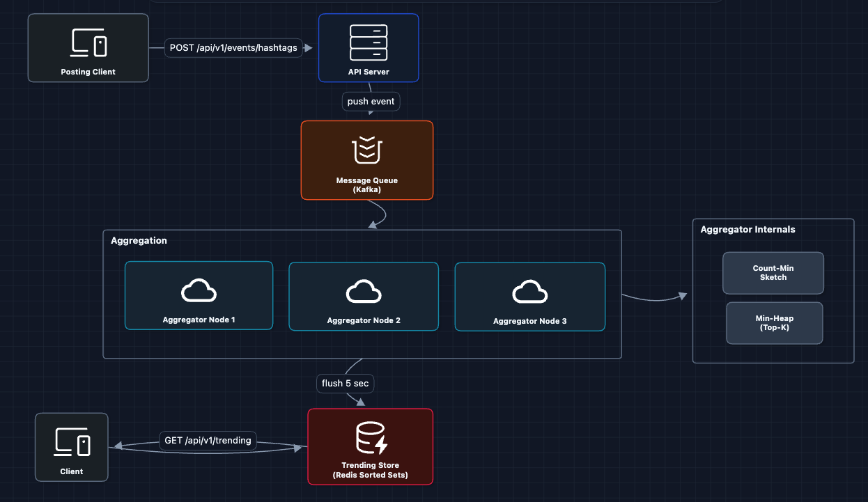Click the Message Queue (Kafka) label text
The image size is (868, 502).
pyautogui.click(x=367, y=185)
